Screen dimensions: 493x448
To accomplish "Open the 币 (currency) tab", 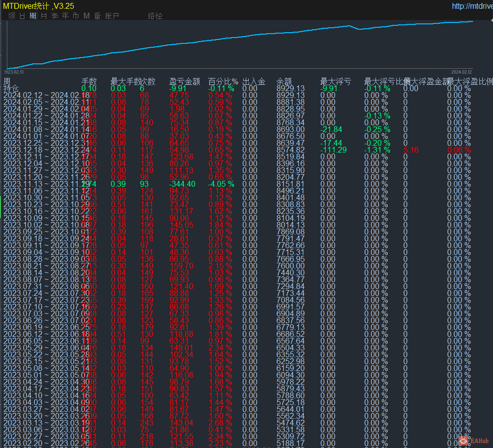I will 76,16.
